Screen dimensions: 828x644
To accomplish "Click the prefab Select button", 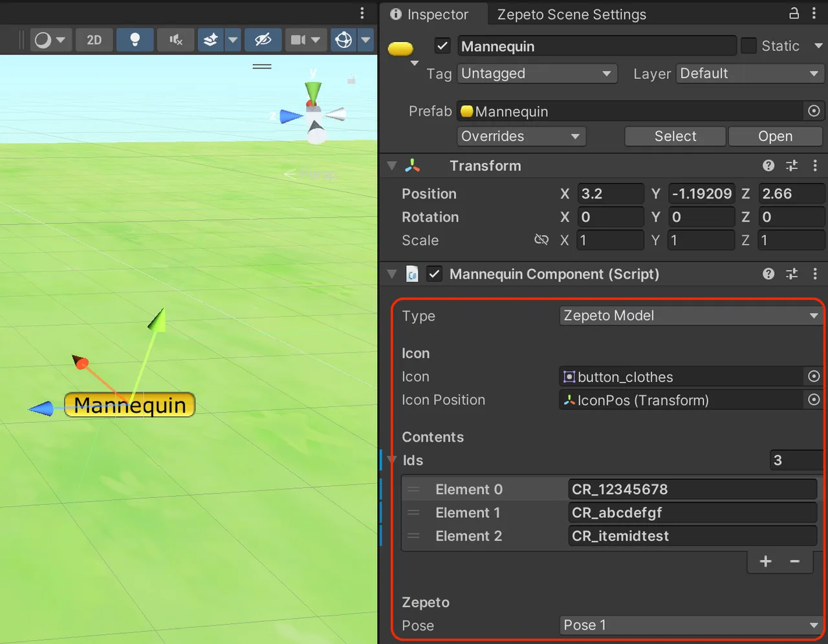I will 675,136.
